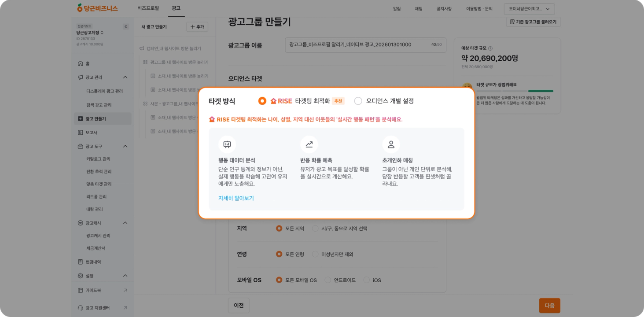Image resolution: width=644 pixels, height=317 pixels.
Task: Choose 모든 연령 radio option
Action: tap(279, 254)
